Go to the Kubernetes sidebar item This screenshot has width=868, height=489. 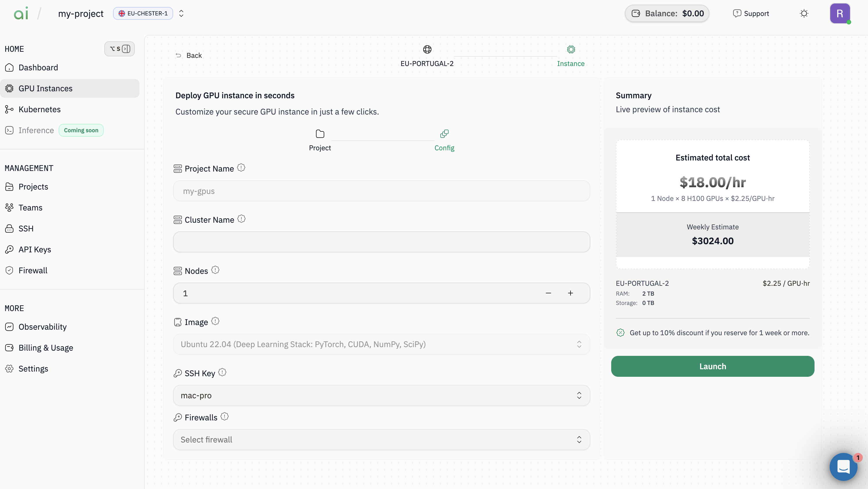tap(40, 109)
